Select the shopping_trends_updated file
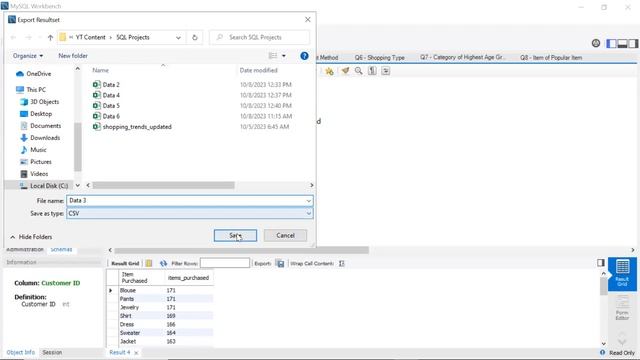 pyautogui.click(x=132, y=127)
